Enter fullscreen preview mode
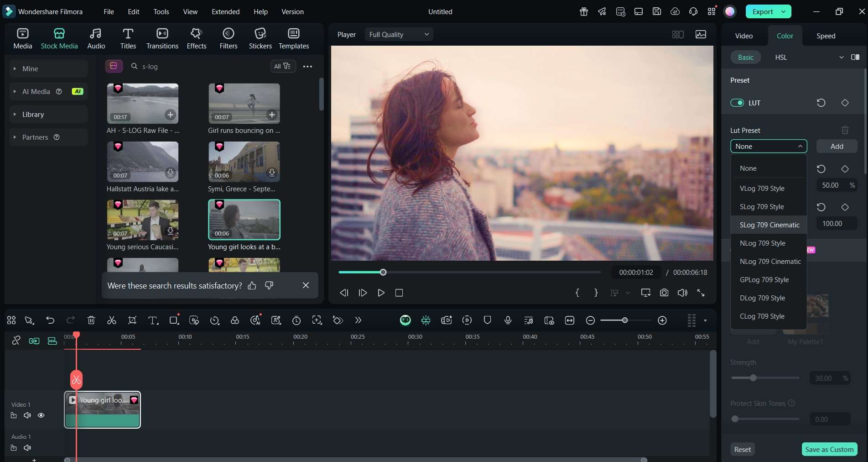 [x=701, y=293]
